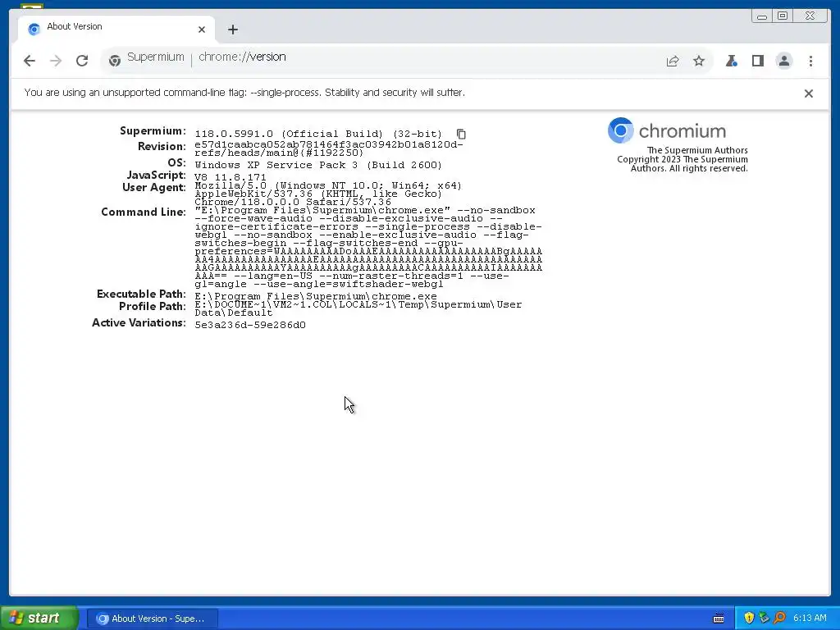
Task: Bookmark this page with the star icon
Action: (x=699, y=61)
